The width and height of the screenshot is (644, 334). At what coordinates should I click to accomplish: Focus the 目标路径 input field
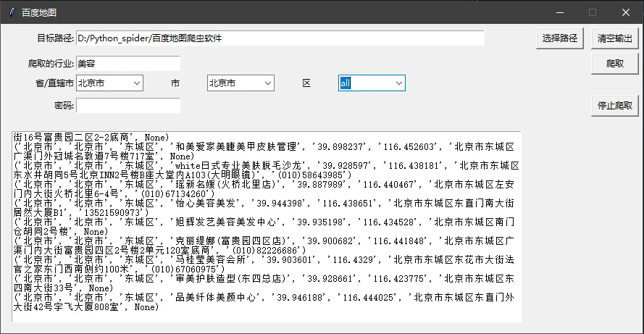[280, 38]
